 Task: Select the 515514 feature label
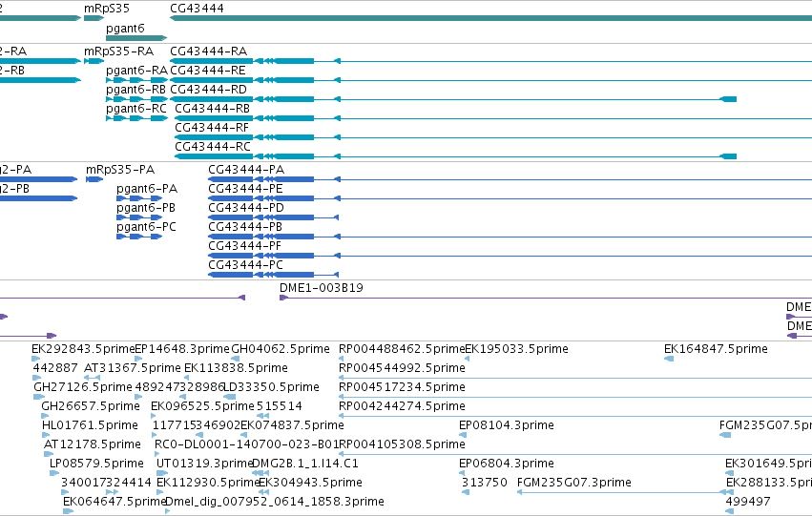pos(280,406)
